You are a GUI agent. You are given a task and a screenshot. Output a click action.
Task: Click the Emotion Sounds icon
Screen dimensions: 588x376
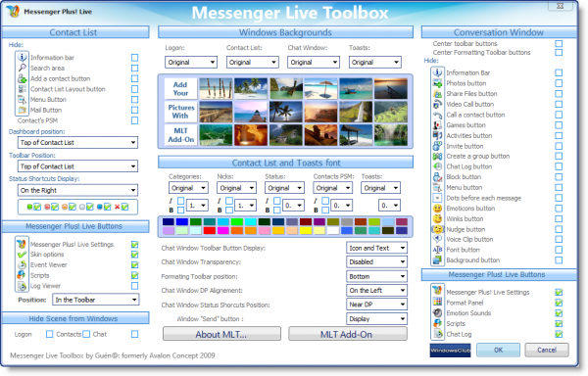(437, 313)
